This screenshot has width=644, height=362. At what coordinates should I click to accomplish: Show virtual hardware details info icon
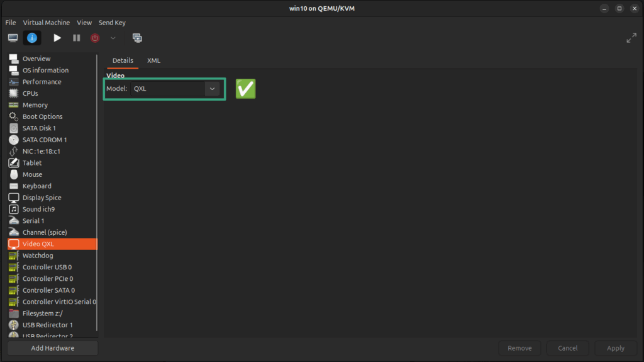coord(32,38)
